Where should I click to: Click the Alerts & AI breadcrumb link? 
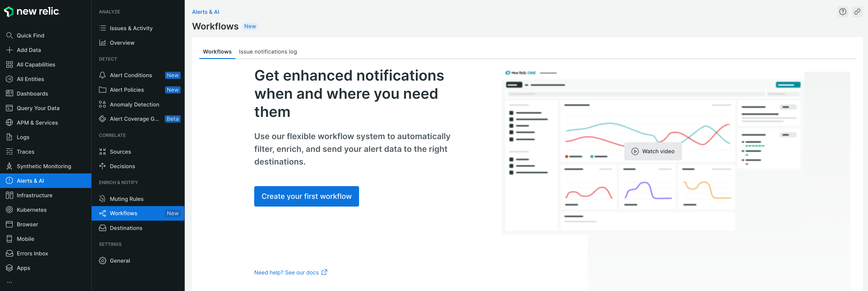click(205, 12)
